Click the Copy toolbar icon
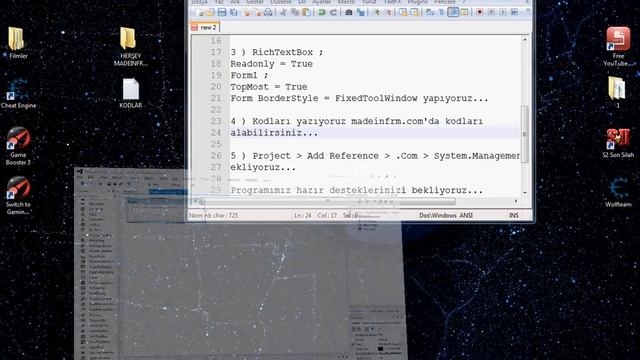This screenshot has height=360, width=640. [295, 12]
